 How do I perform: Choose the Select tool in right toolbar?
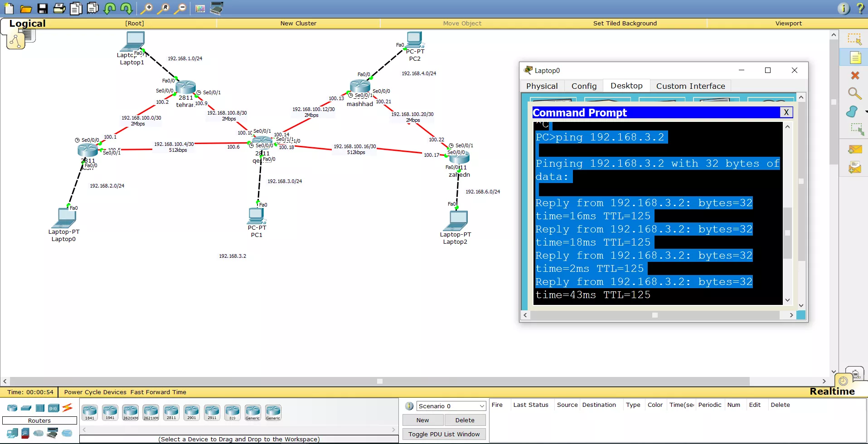855,39
